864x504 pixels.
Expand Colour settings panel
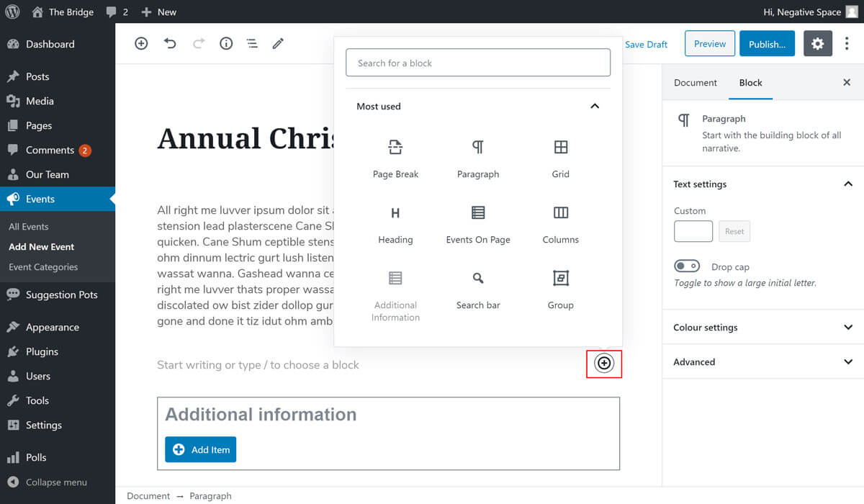point(847,328)
